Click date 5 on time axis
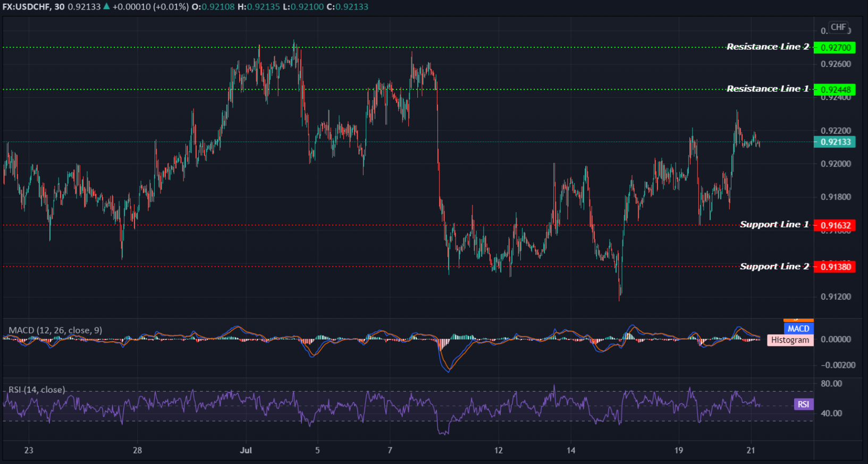 [x=317, y=451]
